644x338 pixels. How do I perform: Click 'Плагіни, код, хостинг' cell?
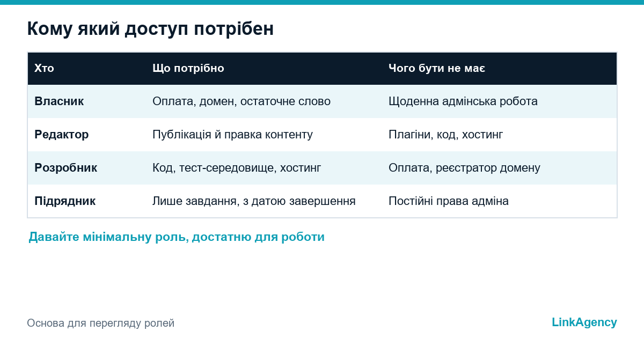tap(445, 135)
